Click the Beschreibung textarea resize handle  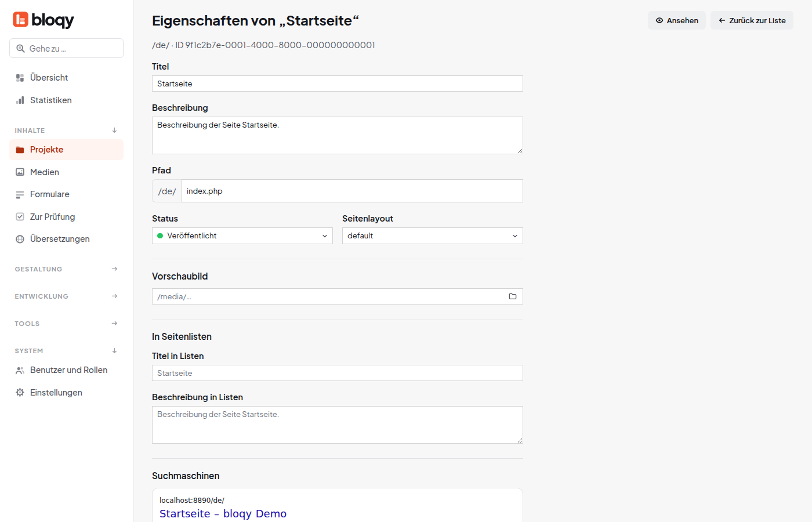point(520,151)
